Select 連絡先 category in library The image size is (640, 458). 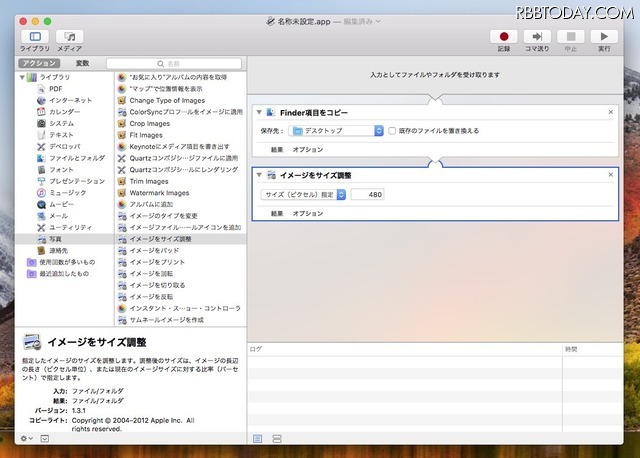[x=58, y=250]
